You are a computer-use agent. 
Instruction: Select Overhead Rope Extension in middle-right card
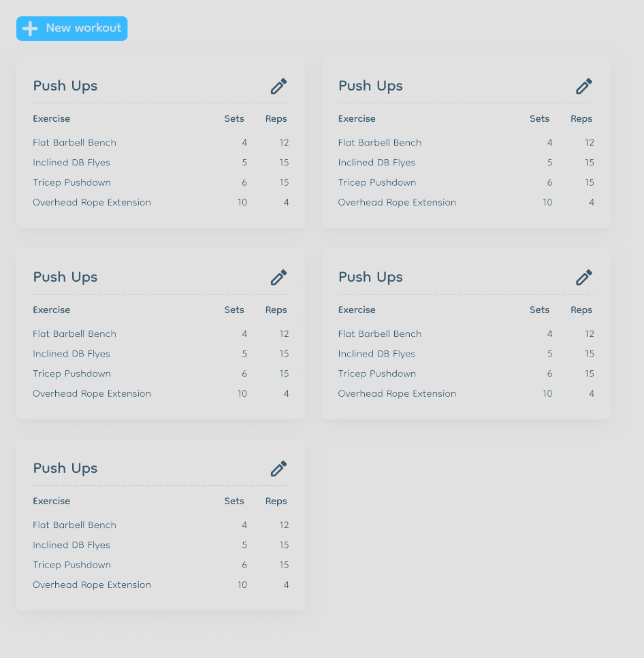pyautogui.click(x=397, y=393)
